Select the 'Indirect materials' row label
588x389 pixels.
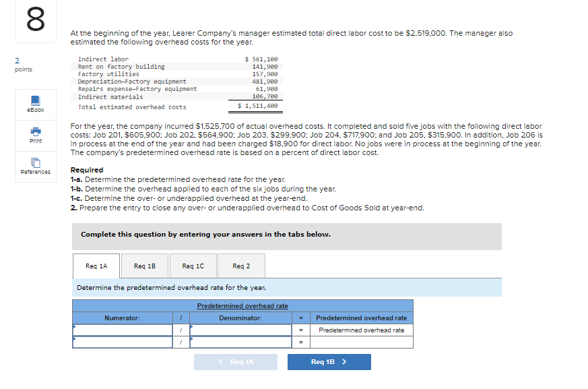[110, 97]
